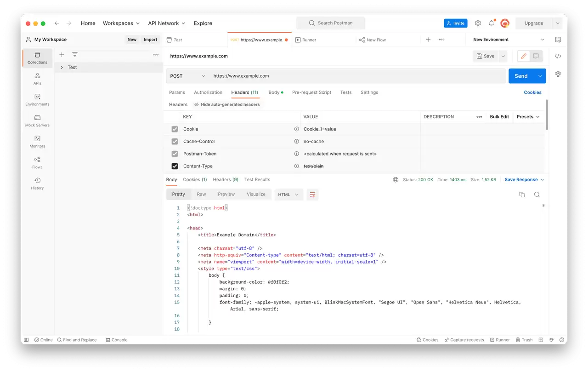588x372 pixels.
Task: Switch to the Pre-request Script tab
Action: pos(311,92)
